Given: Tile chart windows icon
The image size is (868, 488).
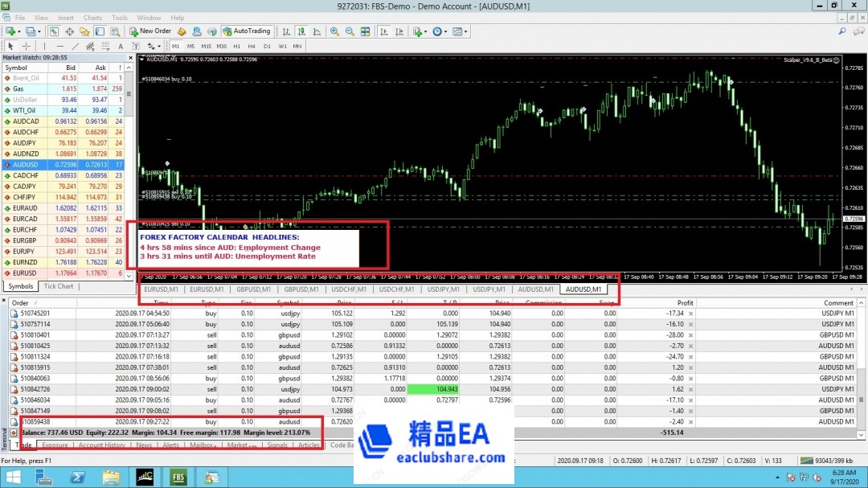Looking at the screenshot, I should [366, 31].
